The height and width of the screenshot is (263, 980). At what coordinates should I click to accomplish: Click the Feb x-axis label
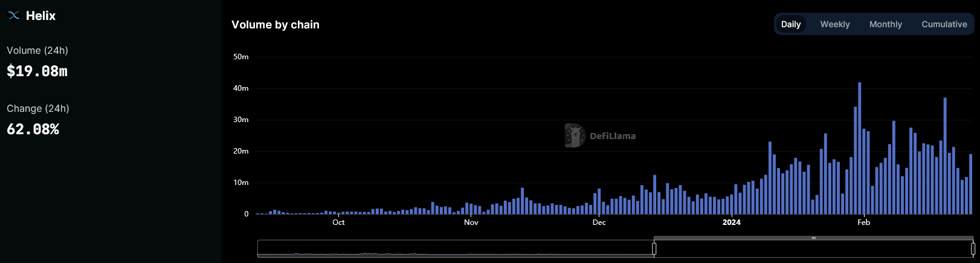pos(864,222)
